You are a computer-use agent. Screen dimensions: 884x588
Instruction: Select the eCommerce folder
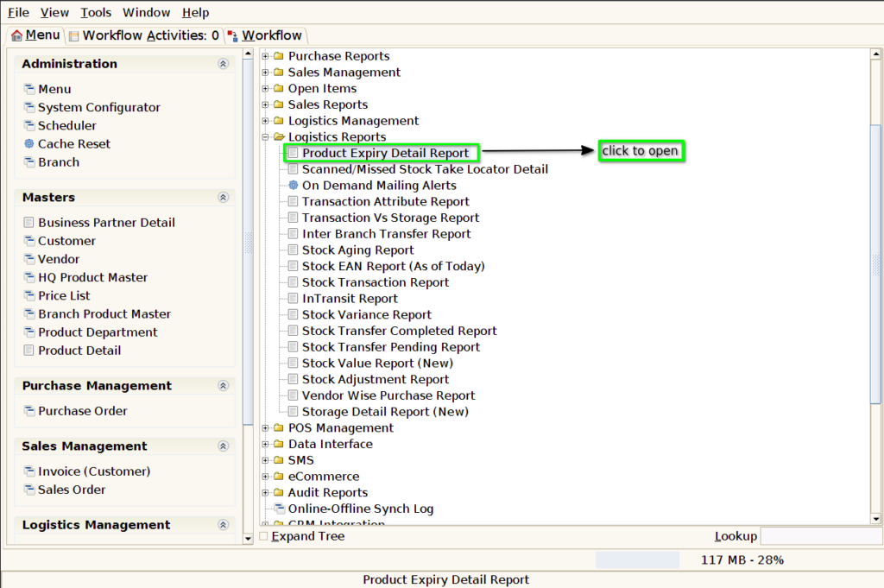(324, 477)
